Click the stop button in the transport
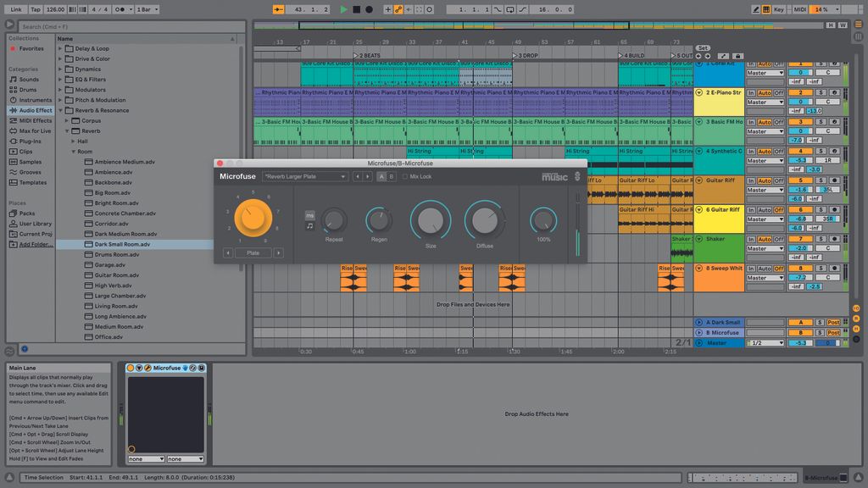 click(x=354, y=8)
